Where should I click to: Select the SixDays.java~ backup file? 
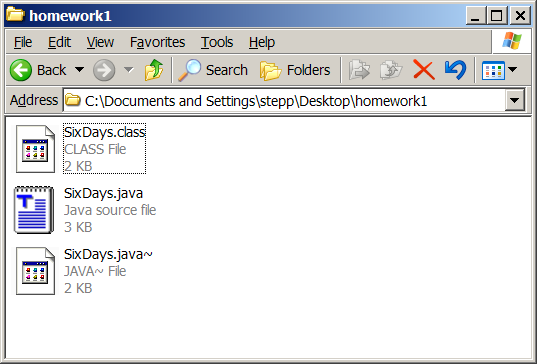pyautogui.click(x=84, y=271)
